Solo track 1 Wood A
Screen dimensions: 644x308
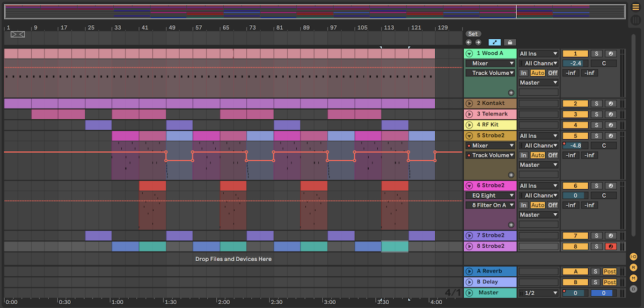[x=596, y=54]
